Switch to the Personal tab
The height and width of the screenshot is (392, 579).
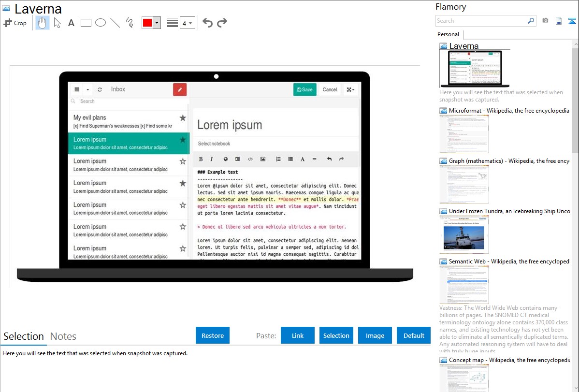[x=449, y=34]
